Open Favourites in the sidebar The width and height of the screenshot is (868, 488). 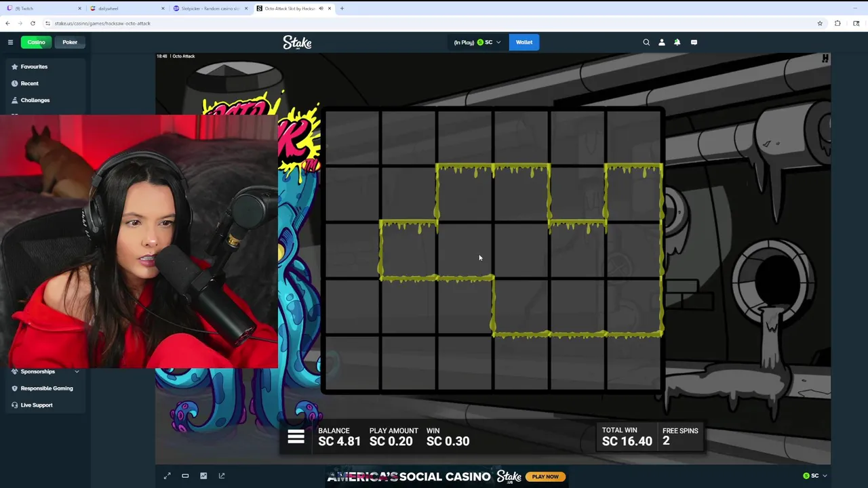[34, 66]
